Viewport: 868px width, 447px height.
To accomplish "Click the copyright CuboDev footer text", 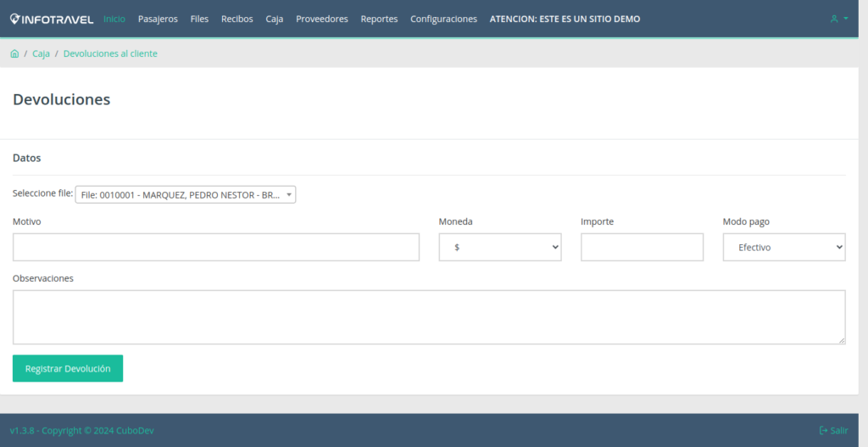I will pos(82,430).
